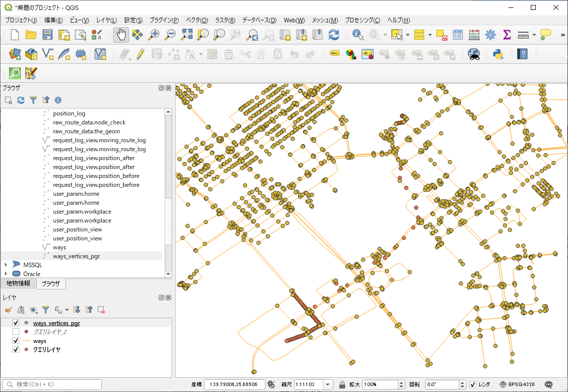Open the レイヤ(L) menu

point(106,20)
